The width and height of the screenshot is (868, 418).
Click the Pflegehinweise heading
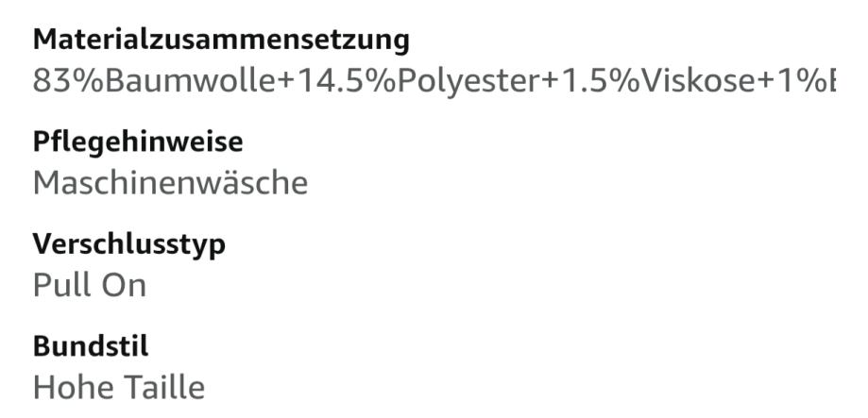click(x=138, y=142)
